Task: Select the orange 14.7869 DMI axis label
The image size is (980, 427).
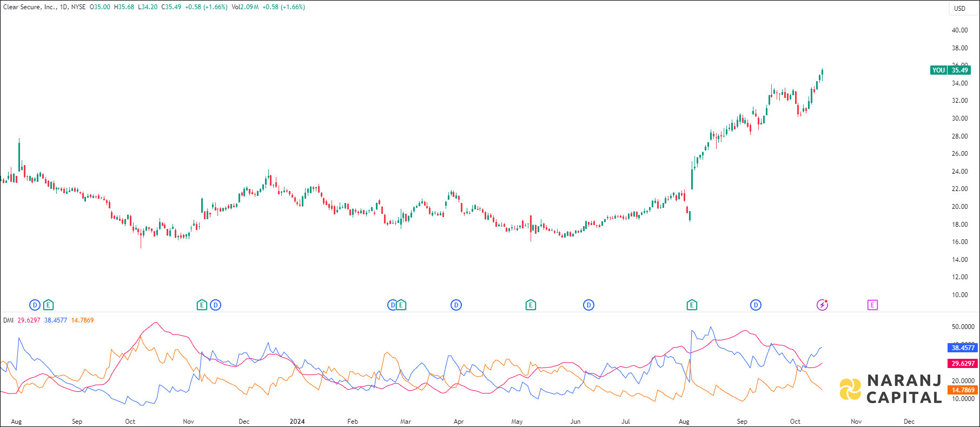Action: click(x=963, y=390)
